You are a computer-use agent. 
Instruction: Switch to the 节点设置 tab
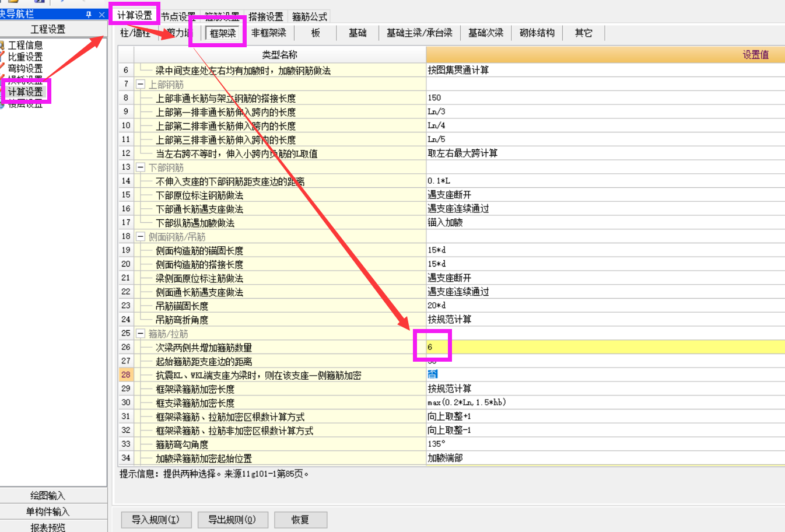point(178,16)
